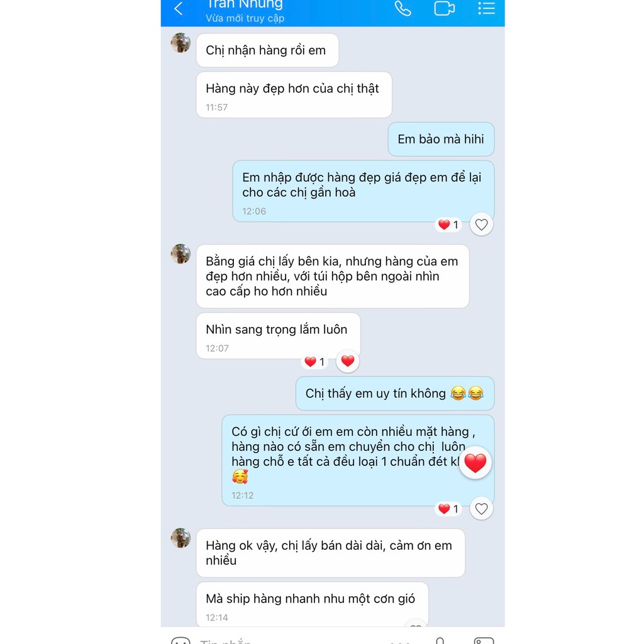The height and width of the screenshot is (644, 644).
Task: Toggle the red heart on 12:07 message
Action: (x=347, y=361)
